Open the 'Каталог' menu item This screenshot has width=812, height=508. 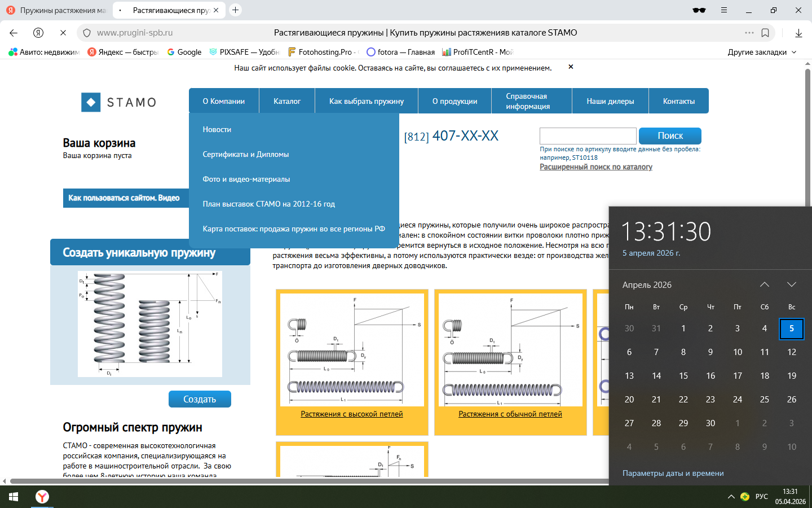(x=287, y=101)
